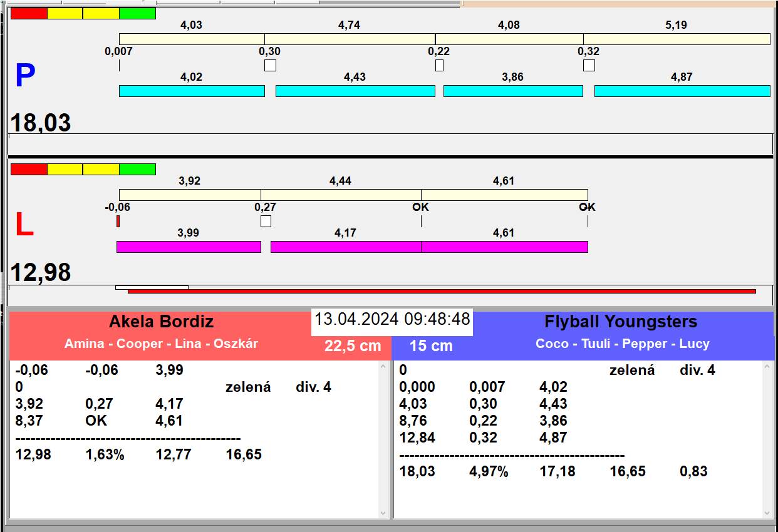The width and height of the screenshot is (778, 532).
Task: Click the cream segment labeled 4,44
Action: click(x=341, y=195)
